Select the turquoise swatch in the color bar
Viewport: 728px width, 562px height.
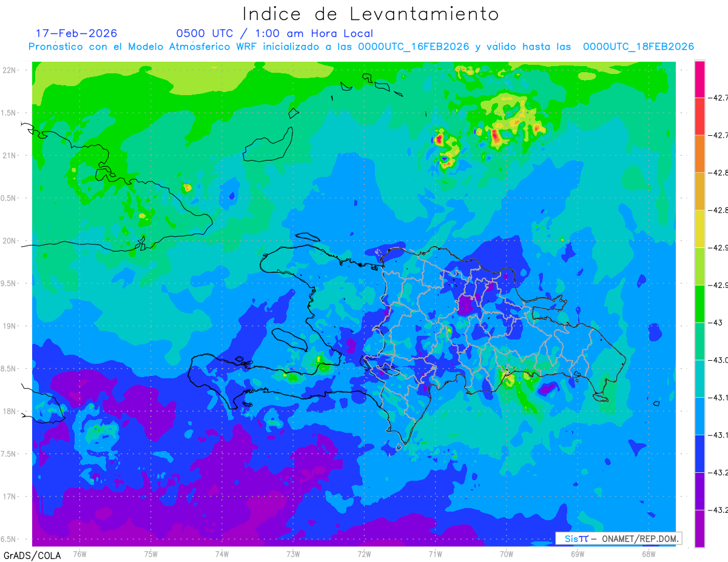[699, 379]
